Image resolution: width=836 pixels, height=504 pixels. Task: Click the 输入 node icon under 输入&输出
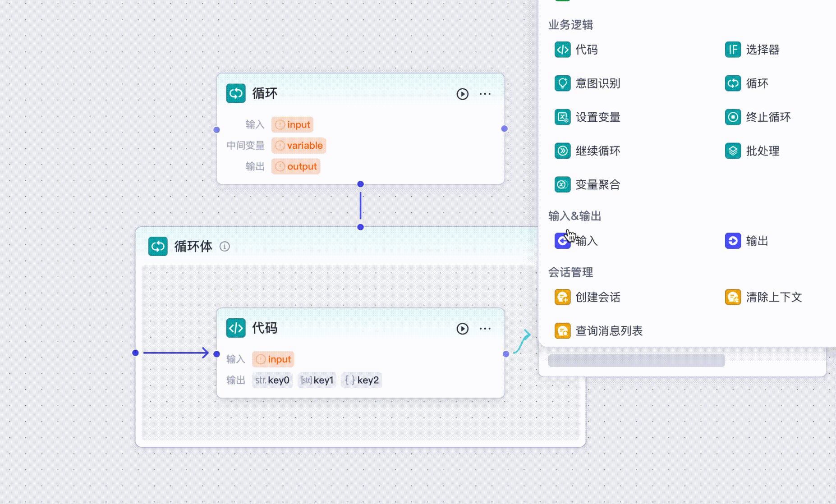(x=562, y=241)
